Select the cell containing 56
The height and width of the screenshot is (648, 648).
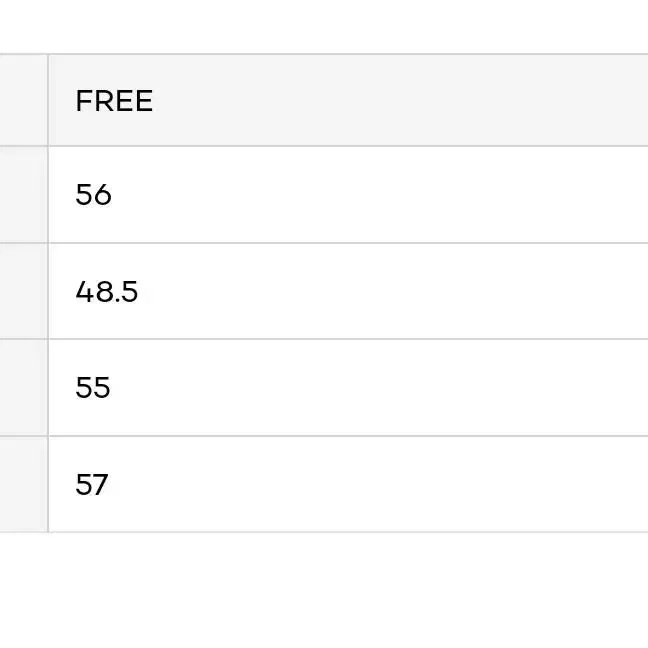[x=348, y=195]
